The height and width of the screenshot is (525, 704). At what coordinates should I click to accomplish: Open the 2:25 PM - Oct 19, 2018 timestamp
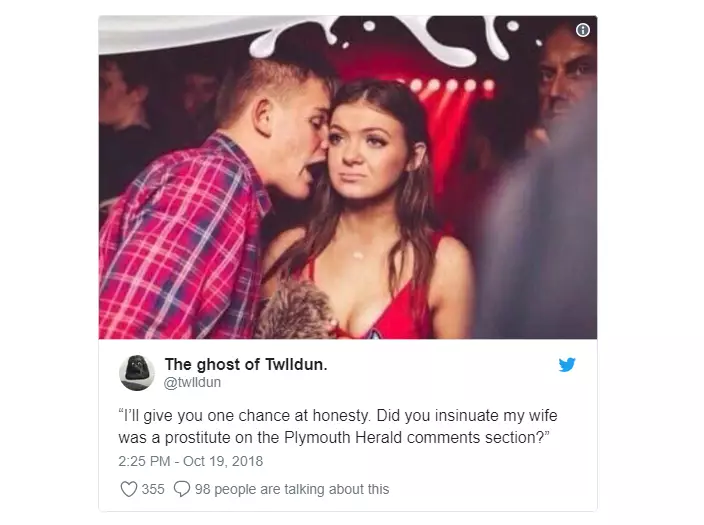(x=191, y=461)
